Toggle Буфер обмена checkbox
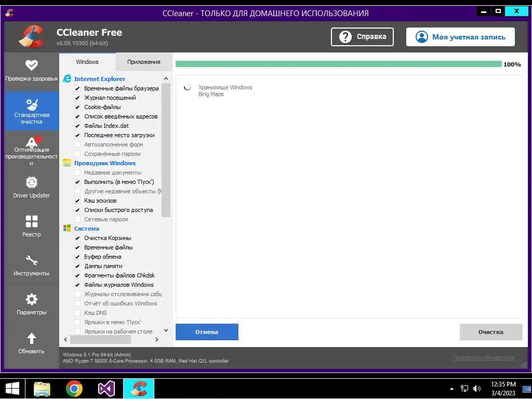532x399 pixels. pyautogui.click(x=77, y=257)
